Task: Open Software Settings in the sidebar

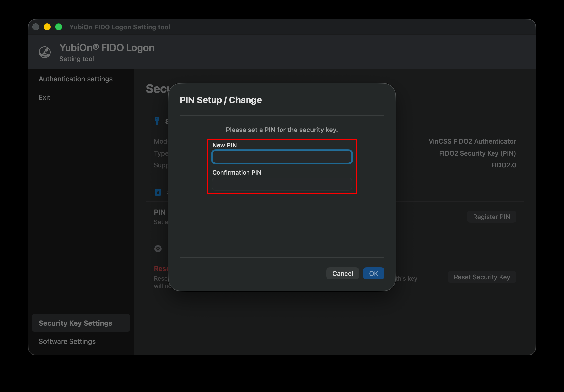Action: pos(67,341)
